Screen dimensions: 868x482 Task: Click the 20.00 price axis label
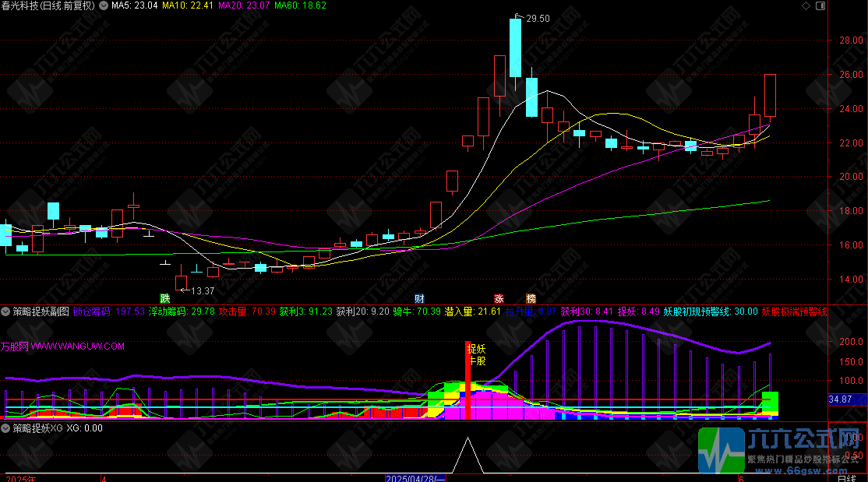click(851, 177)
